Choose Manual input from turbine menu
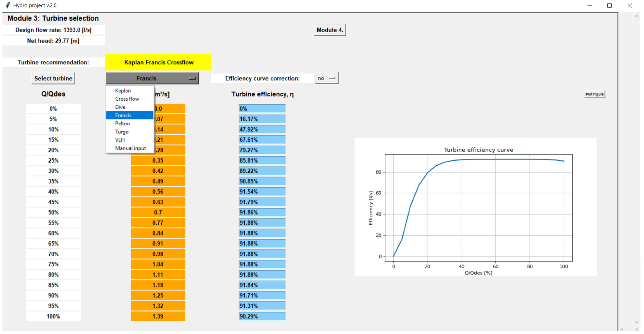The image size is (644, 334). [x=130, y=148]
